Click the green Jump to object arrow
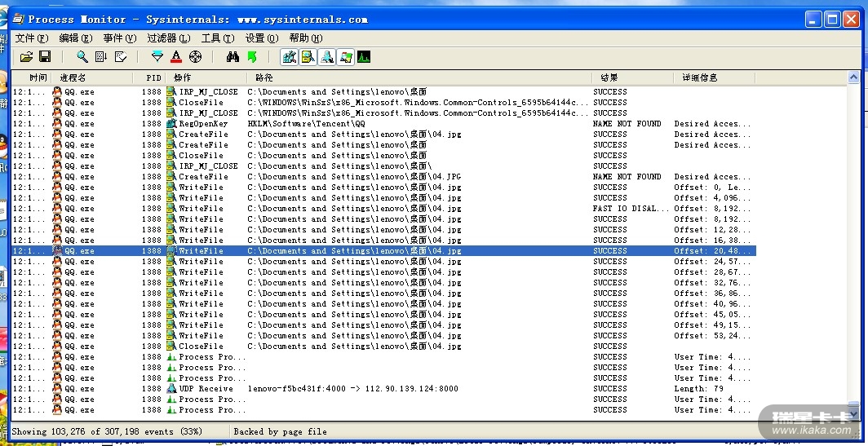Viewport: 868px width, 446px height. point(252,56)
